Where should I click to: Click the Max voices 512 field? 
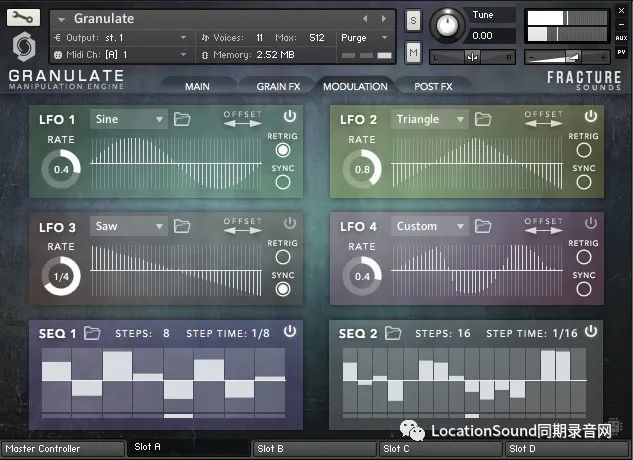[316, 38]
